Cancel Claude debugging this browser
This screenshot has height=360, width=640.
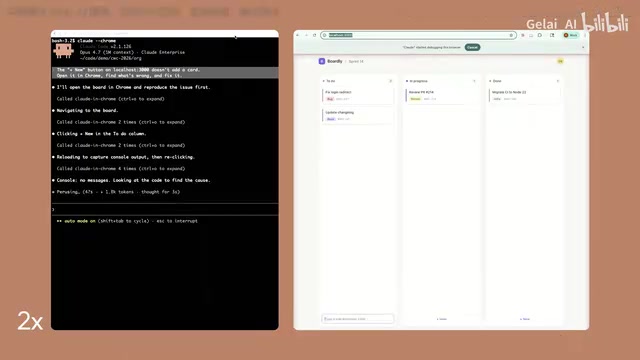(472, 47)
